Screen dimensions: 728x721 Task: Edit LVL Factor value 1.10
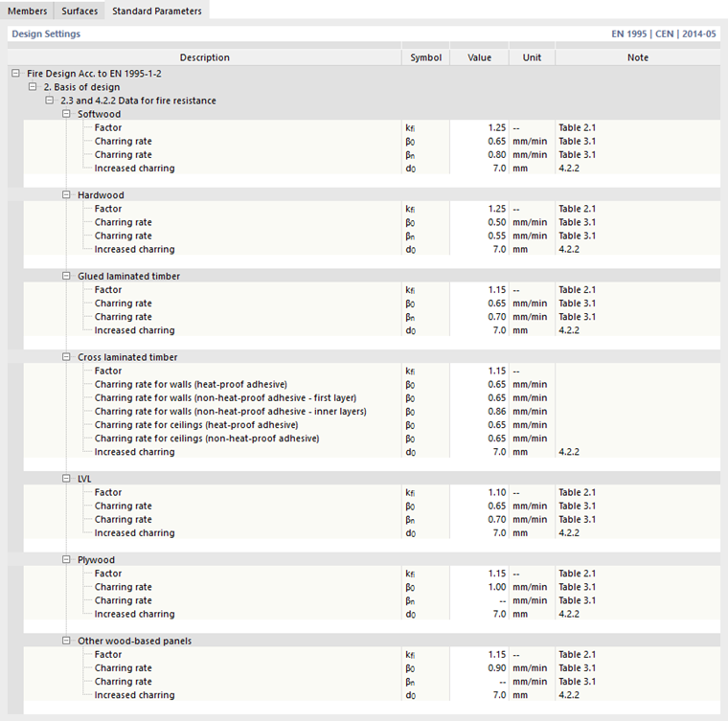tap(479, 492)
